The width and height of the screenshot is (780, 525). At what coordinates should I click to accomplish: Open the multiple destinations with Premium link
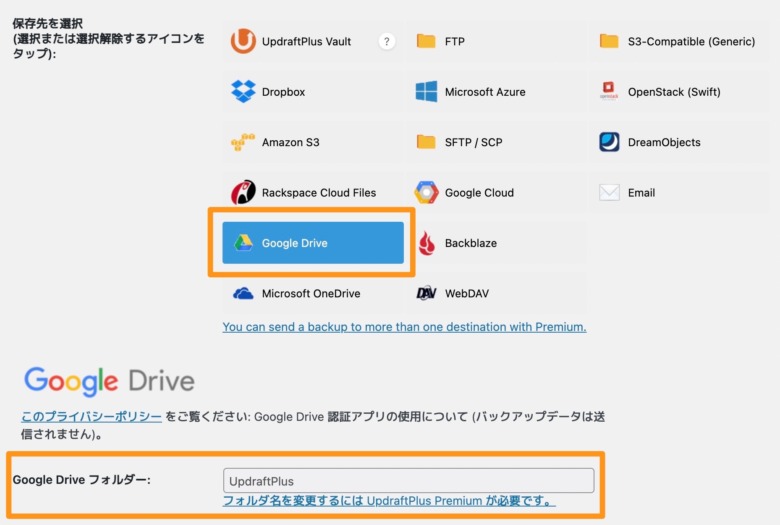tap(404, 327)
